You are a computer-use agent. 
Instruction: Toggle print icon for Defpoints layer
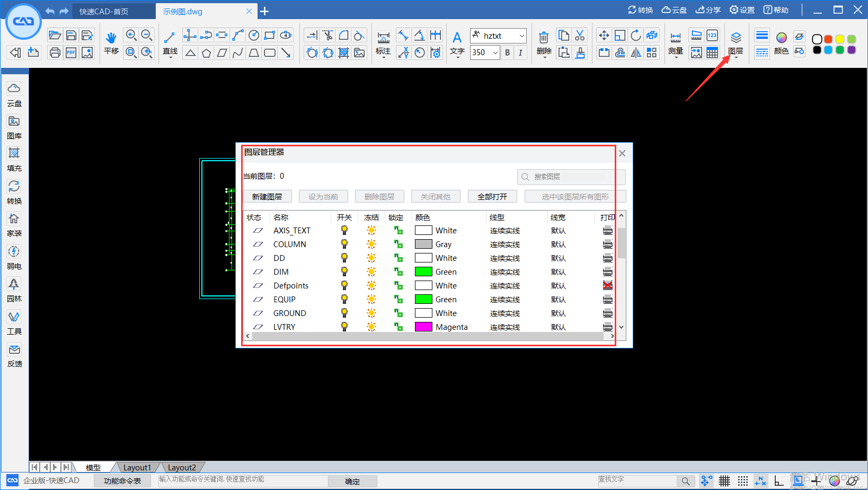click(607, 286)
